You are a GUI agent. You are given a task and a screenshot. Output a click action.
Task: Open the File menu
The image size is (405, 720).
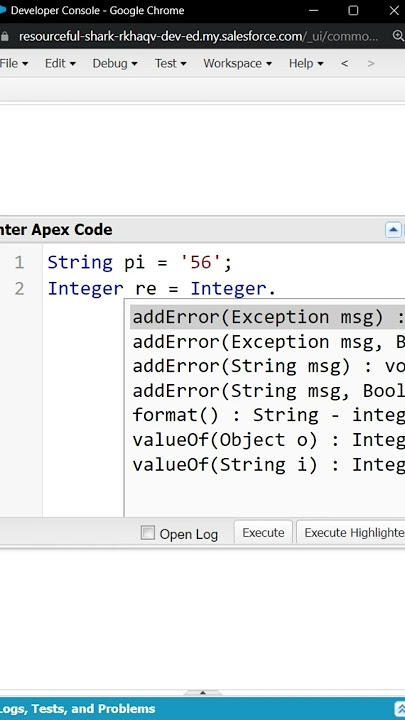coord(14,63)
